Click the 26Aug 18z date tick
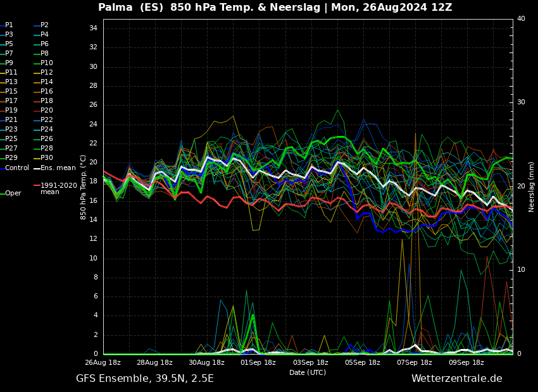538x392 pixels. 103,363
